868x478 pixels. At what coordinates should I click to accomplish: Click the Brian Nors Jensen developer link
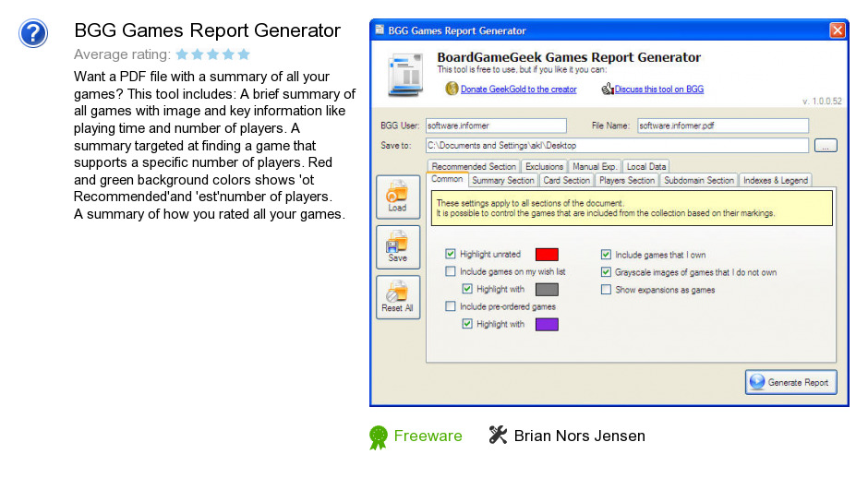[x=580, y=436]
